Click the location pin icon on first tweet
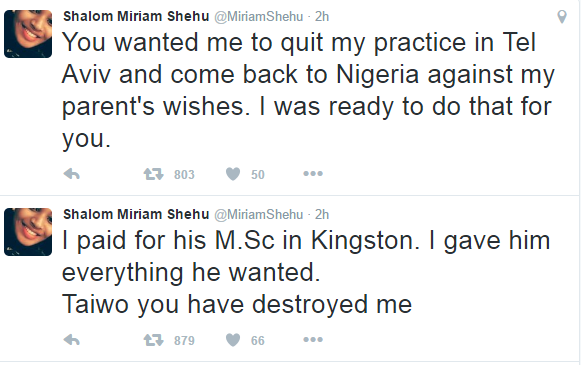Image resolution: width=581 pixels, height=365 pixels. 562,17
